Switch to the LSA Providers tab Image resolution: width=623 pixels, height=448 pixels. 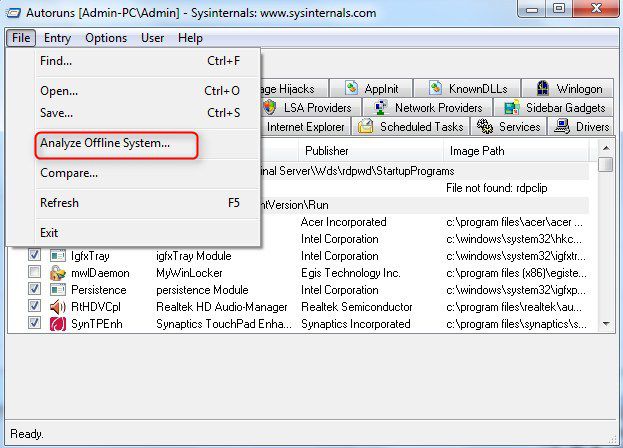(x=311, y=107)
